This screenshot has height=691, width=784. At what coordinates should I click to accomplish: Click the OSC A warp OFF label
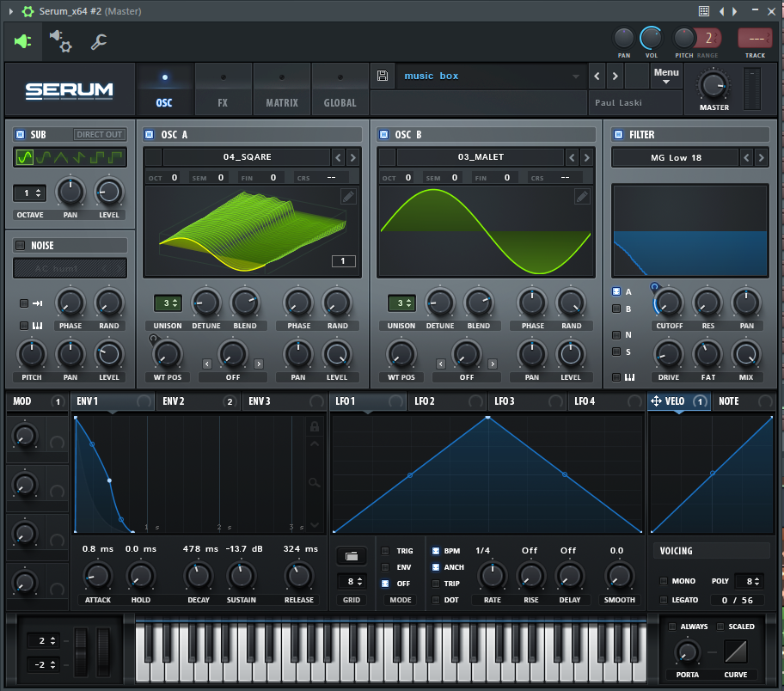click(232, 377)
